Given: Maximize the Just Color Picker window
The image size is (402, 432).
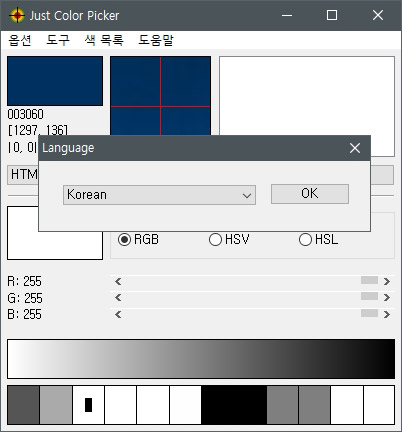Looking at the screenshot, I should [332, 15].
